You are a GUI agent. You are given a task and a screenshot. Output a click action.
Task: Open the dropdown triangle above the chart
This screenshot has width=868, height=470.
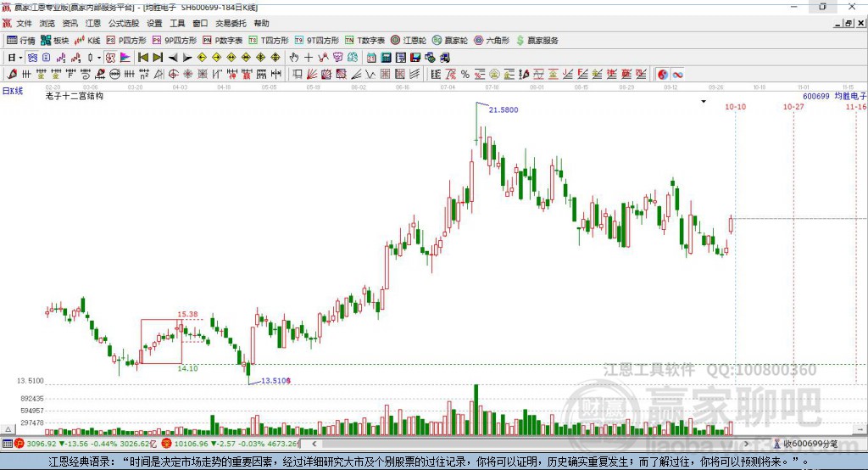coord(704,102)
